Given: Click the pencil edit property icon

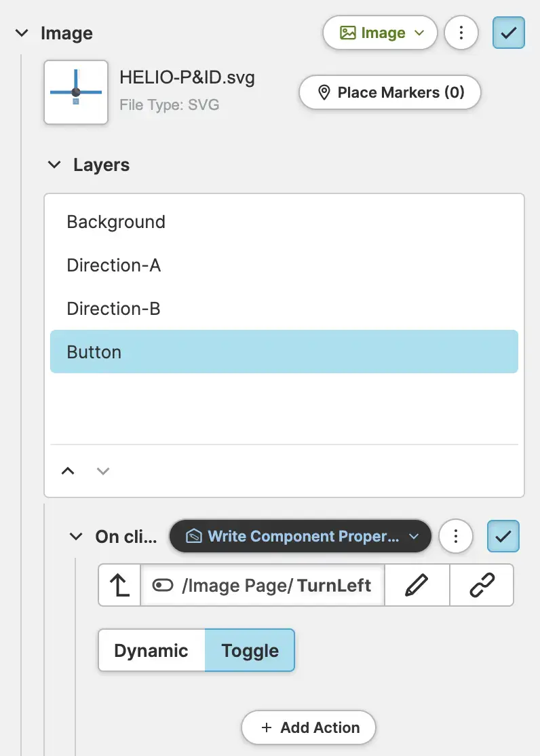Looking at the screenshot, I should (417, 585).
